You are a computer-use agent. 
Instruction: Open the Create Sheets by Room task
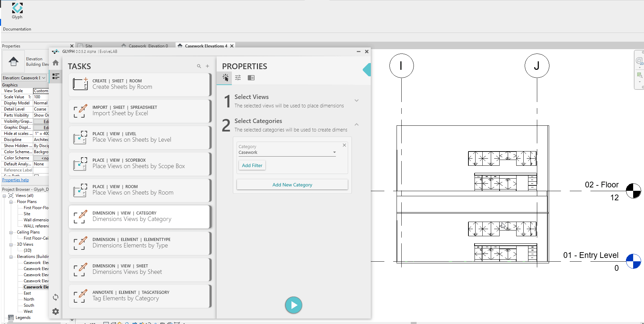140,84
